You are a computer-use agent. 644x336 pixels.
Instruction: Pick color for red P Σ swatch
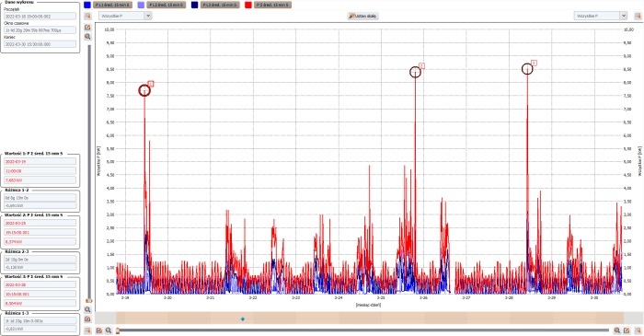248,5
